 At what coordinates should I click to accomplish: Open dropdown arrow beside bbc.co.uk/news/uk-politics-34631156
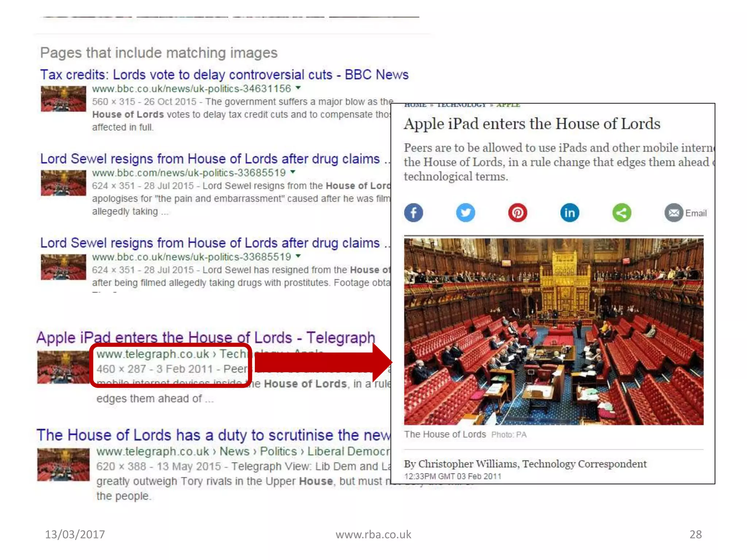pyautogui.click(x=298, y=88)
